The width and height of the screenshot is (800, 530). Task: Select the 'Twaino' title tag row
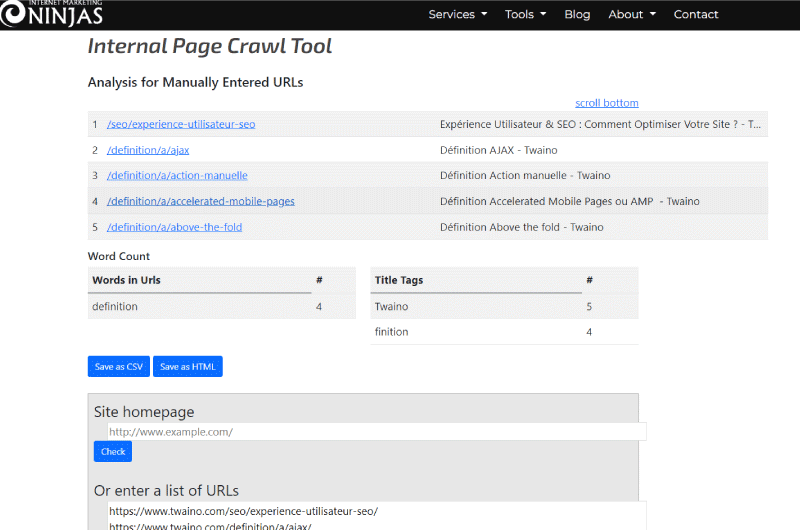[x=504, y=307]
